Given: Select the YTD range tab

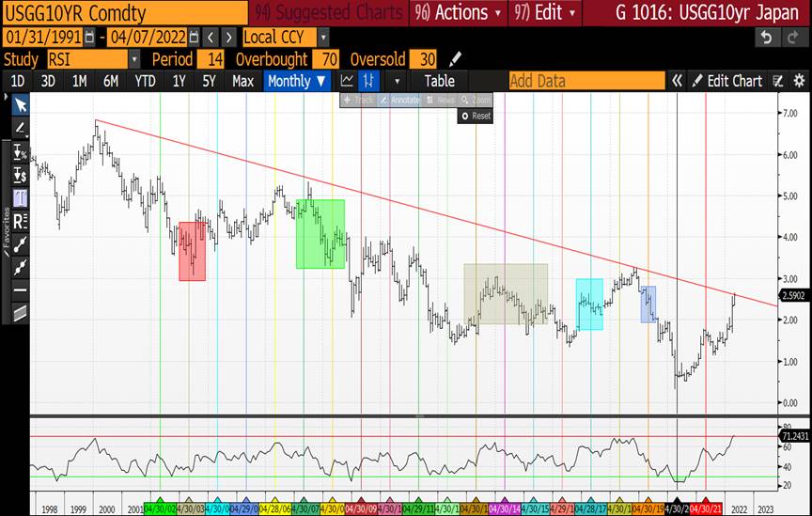Looking at the screenshot, I should click(x=145, y=81).
